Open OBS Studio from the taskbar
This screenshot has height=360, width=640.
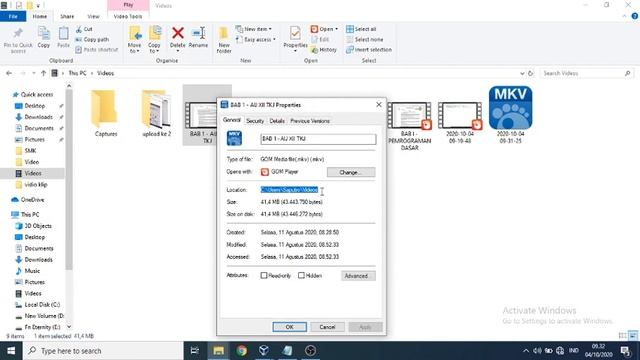(310, 351)
